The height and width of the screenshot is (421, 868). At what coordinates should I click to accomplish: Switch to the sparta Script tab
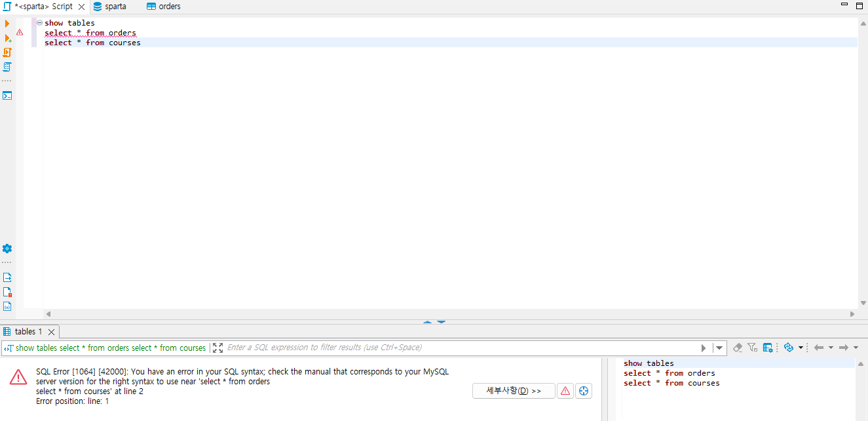coord(43,7)
